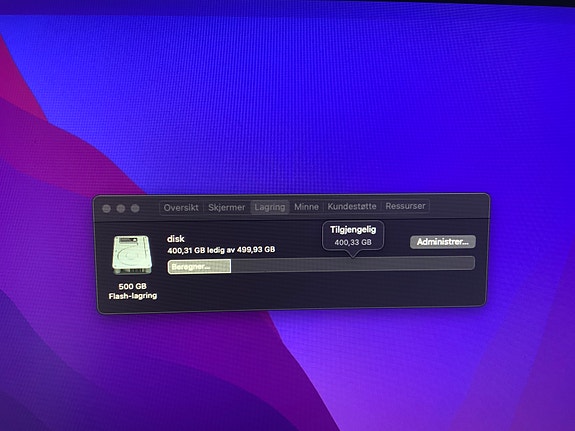Switch to the Kundestøtte tab

coord(352,207)
